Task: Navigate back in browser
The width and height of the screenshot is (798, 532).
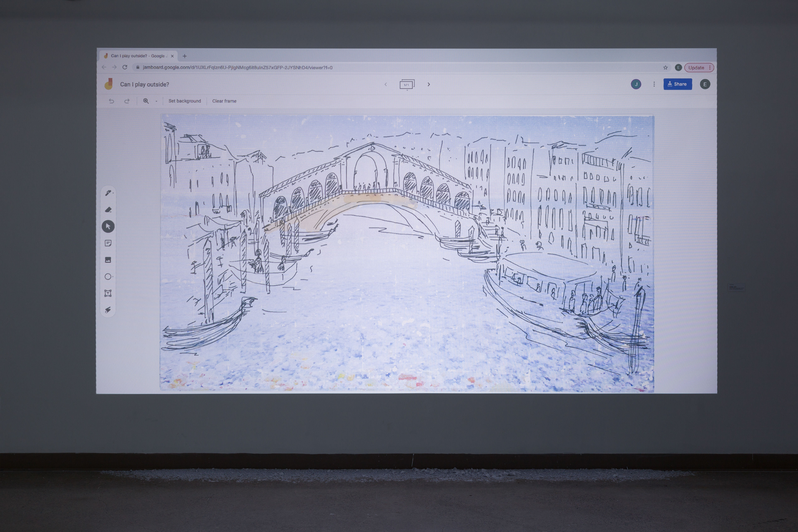Action: tap(104, 67)
